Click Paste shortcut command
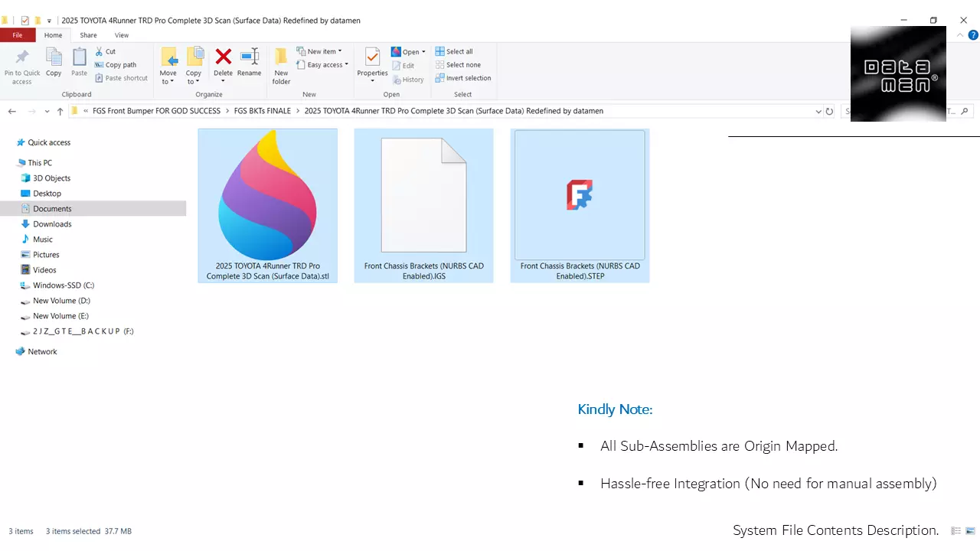The width and height of the screenshot is (980, 551). coord(121,78)
